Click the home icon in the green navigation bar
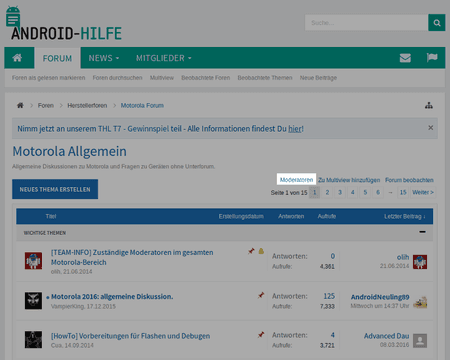The height and width of the screenshot is (360, 450). [x=17, y=58]
